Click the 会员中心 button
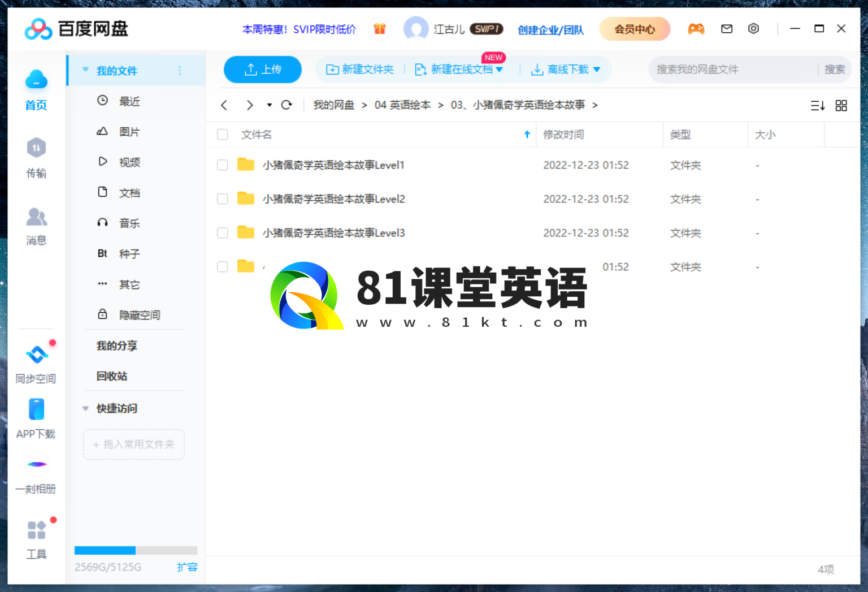This screenshot has height=592, width=868. point(635,29)
